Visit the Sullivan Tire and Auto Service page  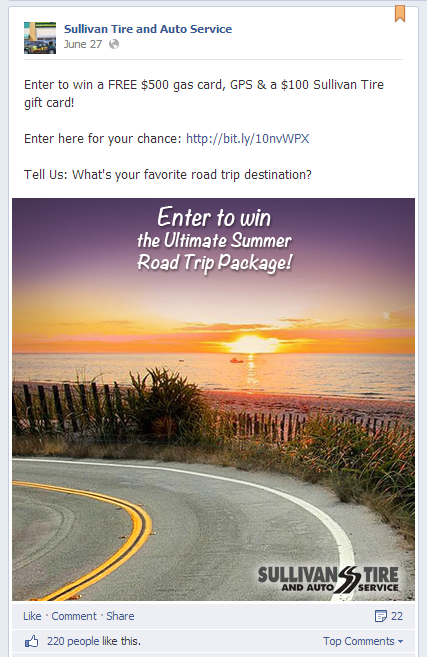(x=148, y=29)
